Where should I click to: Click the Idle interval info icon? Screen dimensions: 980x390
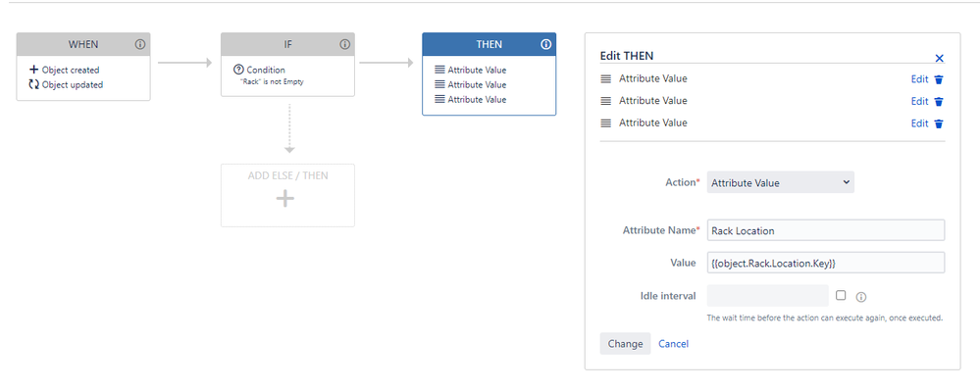[861, 297]
